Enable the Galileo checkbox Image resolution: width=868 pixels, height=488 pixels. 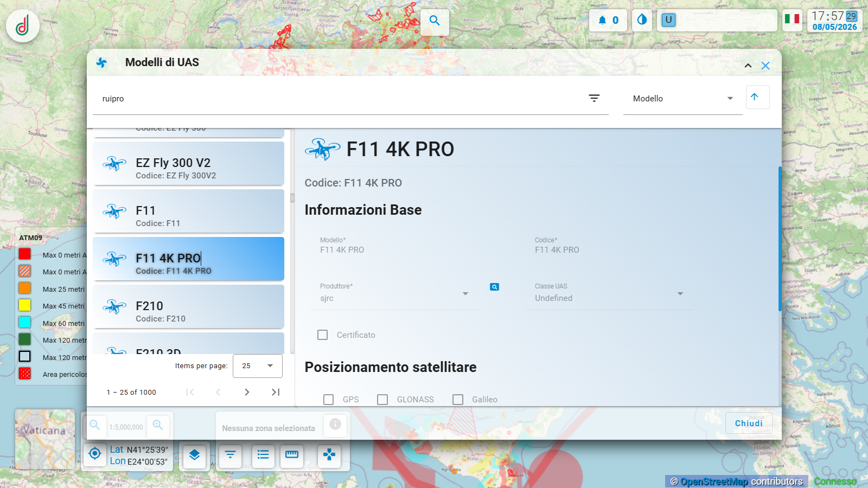(458, 400)
